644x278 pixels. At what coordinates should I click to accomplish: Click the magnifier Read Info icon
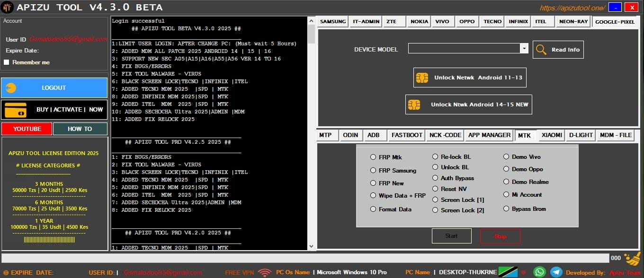click(x=540, y=49)
